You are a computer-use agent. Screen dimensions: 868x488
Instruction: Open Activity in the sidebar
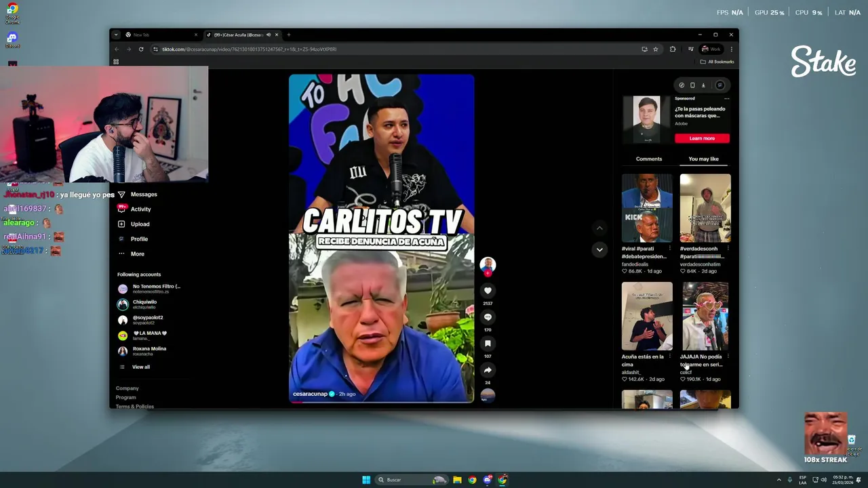[x=140, y=209]
